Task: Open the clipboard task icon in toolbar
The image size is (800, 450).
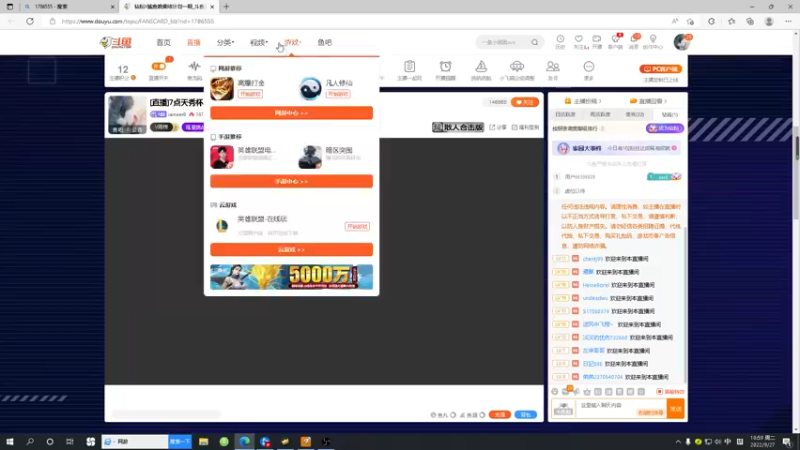Action: pos(409,66)
